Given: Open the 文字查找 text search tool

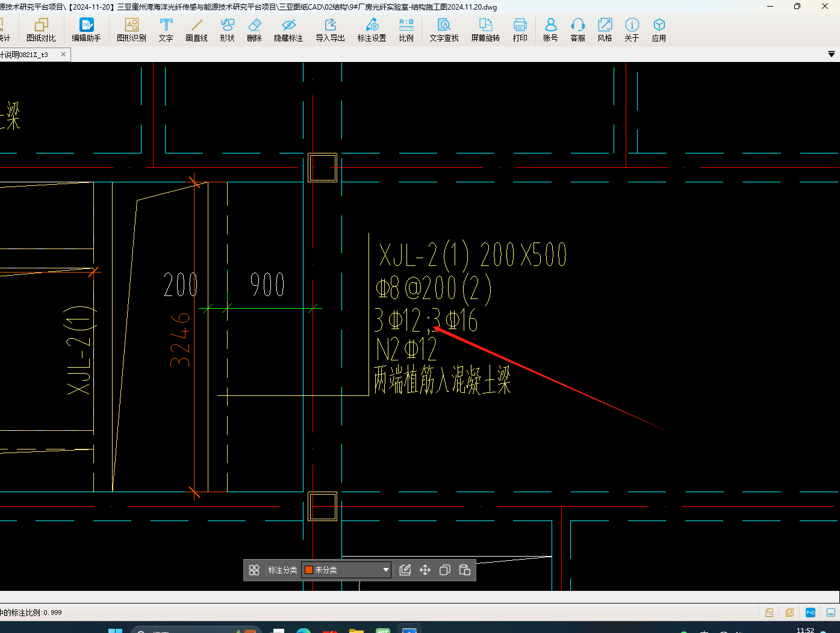Looking at the screenshot, I should point(444,29).
